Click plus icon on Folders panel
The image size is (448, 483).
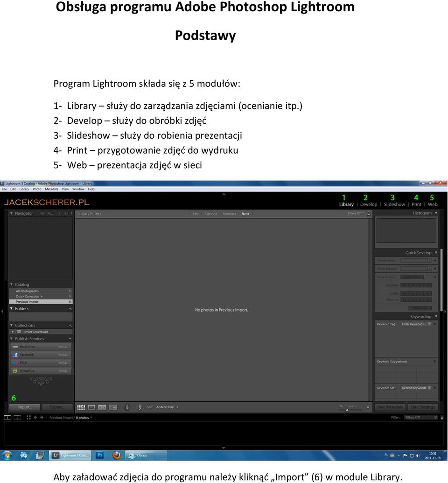[70, 308]
